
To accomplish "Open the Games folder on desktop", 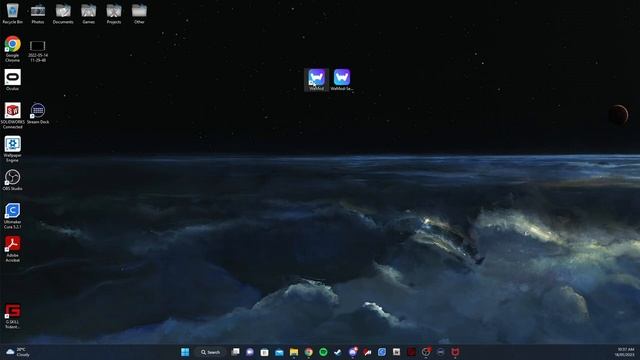I will click(89, 13).
